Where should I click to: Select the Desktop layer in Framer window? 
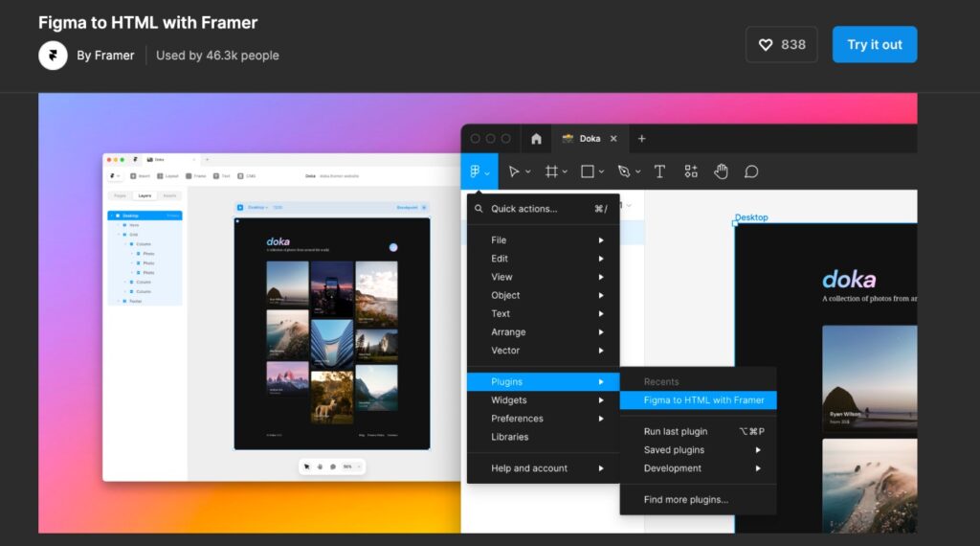(x=145, y=216)
